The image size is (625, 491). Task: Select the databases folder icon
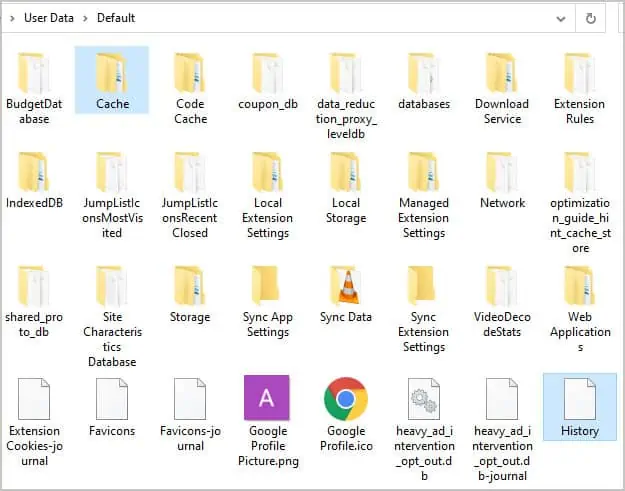pyautogui.click(x=424, y=73)
